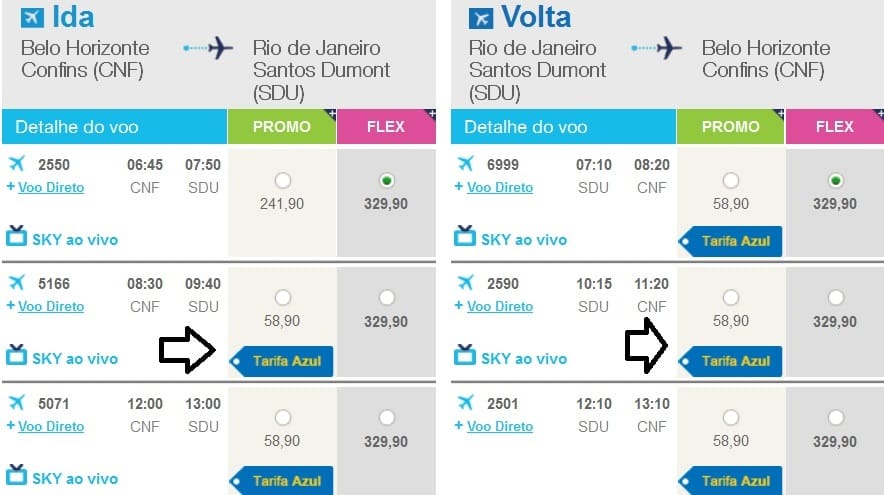Click the airplane icon beside flight 5166
This screenshot has height=495, width=884.
click(16, 283)
